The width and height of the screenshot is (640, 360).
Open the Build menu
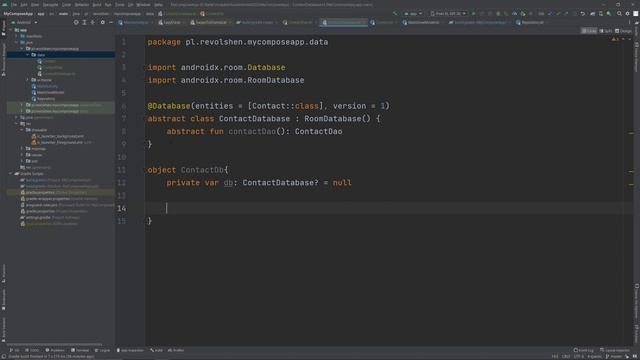[x=97, y=5]
